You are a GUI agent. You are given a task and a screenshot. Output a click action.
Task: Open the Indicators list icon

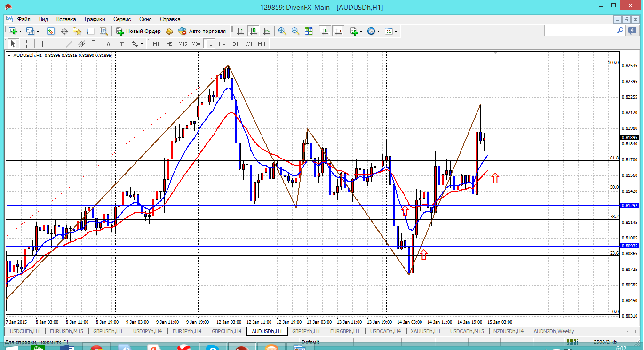tap(354, 31)
